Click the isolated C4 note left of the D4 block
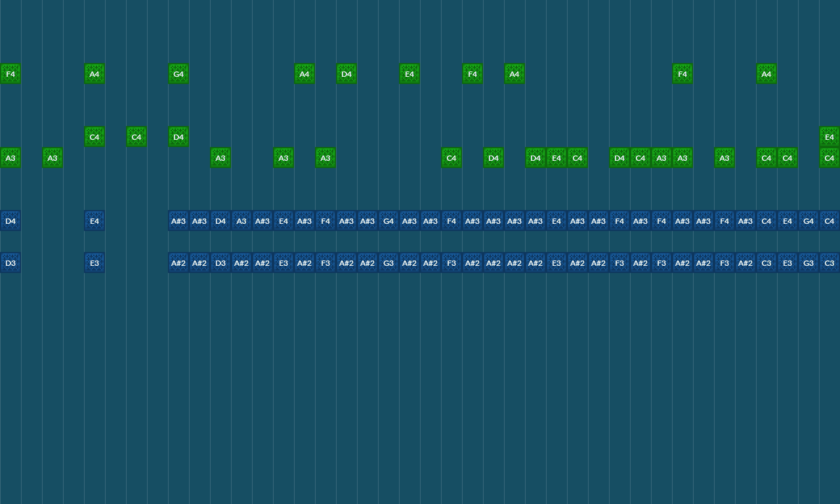Viewport: 840px width, 504px height. point(136,136)
